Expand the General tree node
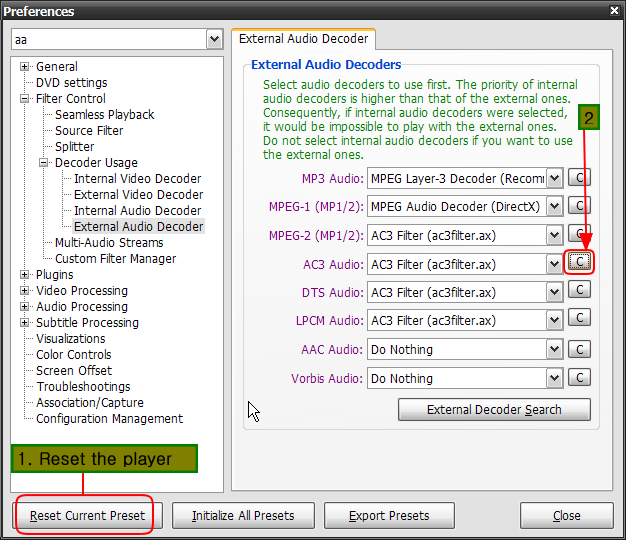Screen dimensions: 626x540 25,67
